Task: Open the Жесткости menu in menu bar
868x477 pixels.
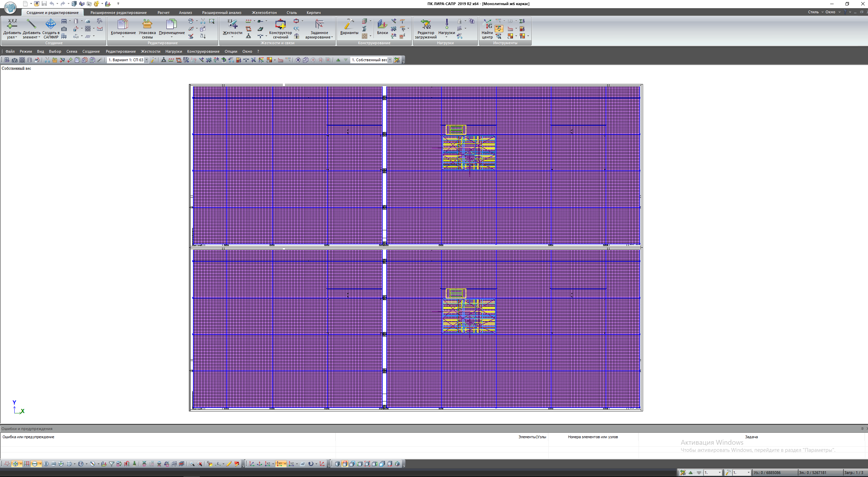Action: click(150, 51)
